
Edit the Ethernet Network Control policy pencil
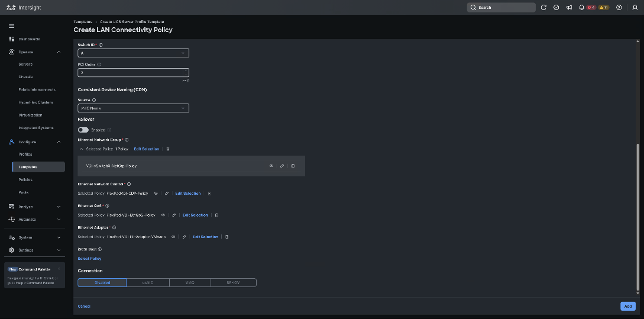click(167, 193)
